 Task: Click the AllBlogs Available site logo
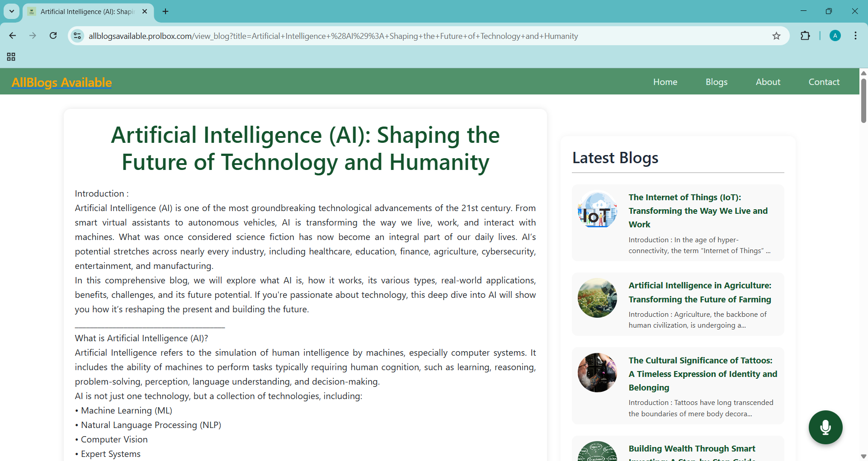tap(62, 82)
